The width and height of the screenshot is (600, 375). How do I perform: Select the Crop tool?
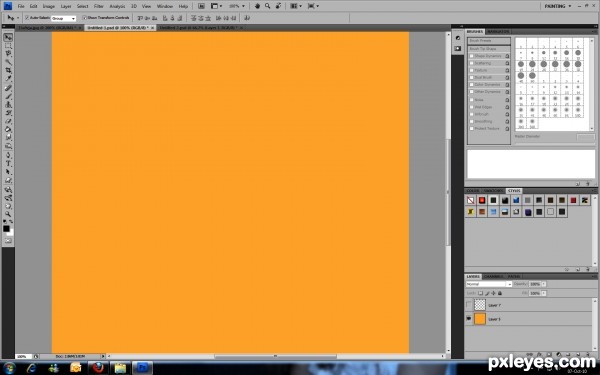pyautogui.click(x=8, y=70)
